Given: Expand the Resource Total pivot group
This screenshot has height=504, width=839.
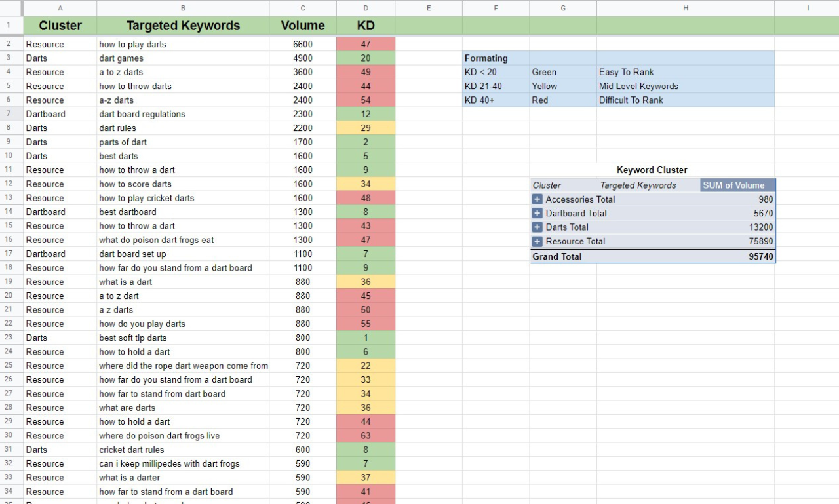Looking at the screenshot, I should 537,241.
